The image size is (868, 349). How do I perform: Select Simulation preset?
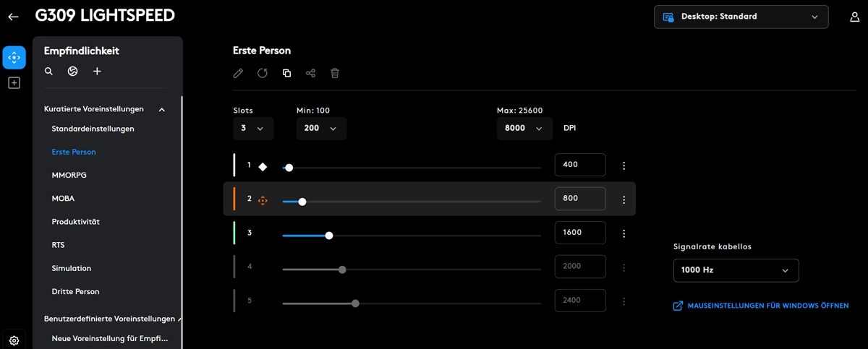(x=72, y=268)
